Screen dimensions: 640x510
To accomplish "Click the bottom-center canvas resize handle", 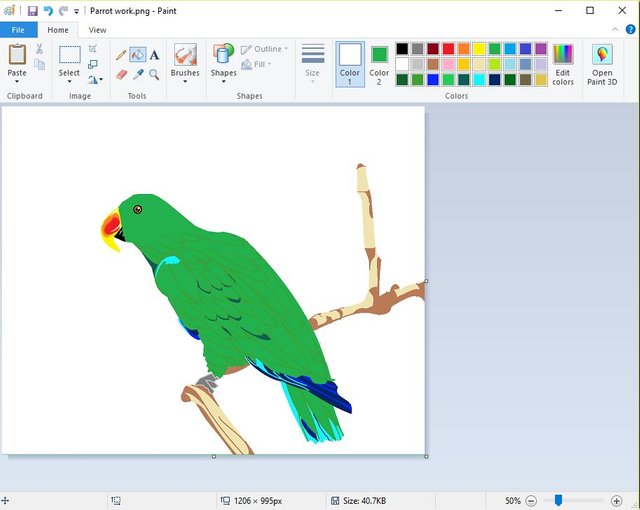I will 214,456.
